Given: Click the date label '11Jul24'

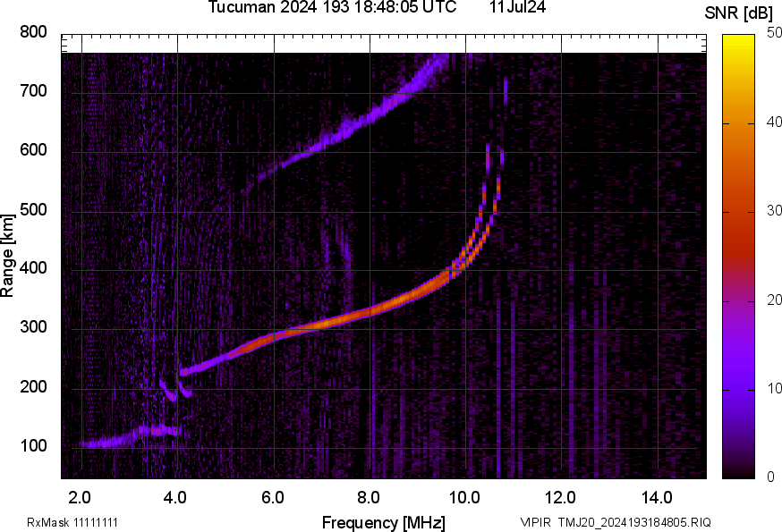Looking at the screenshot, I should pyautogui.click(x=518, y=7).
